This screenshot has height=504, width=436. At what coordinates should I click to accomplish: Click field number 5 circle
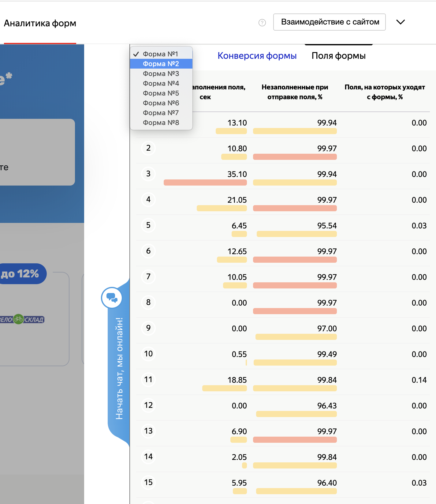pos(148,225)
